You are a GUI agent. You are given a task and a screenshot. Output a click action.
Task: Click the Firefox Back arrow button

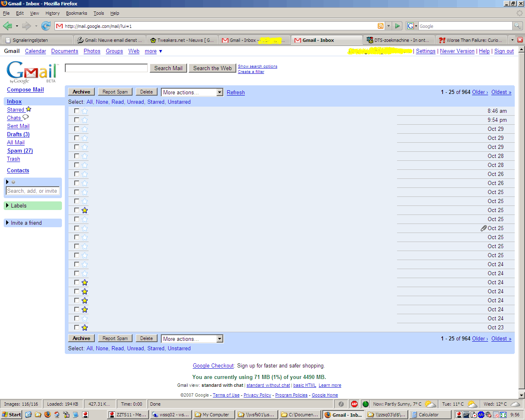click(7, 26)
